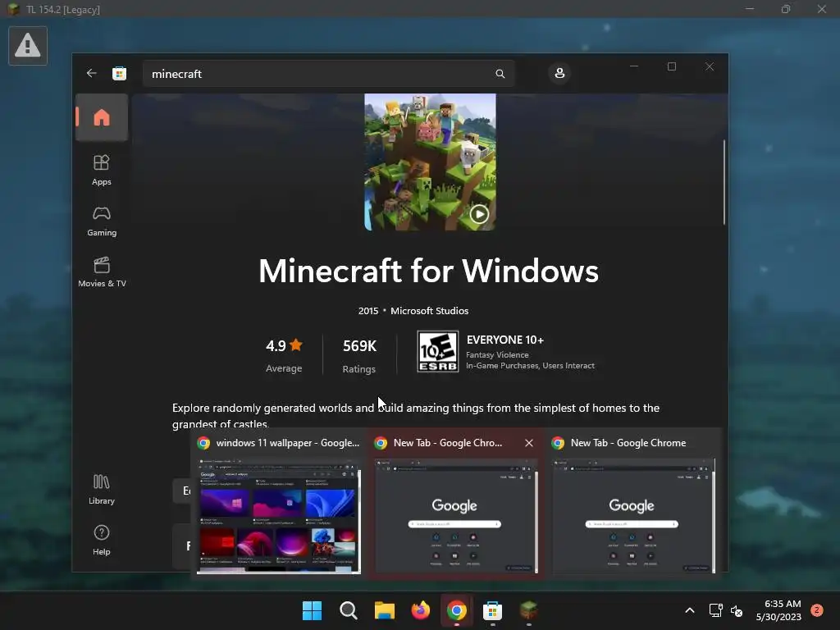Image resolution: width=840 pixels, height=630 pixels.
Task: Open taskbar Search
Action: click(x=348, y=610)
